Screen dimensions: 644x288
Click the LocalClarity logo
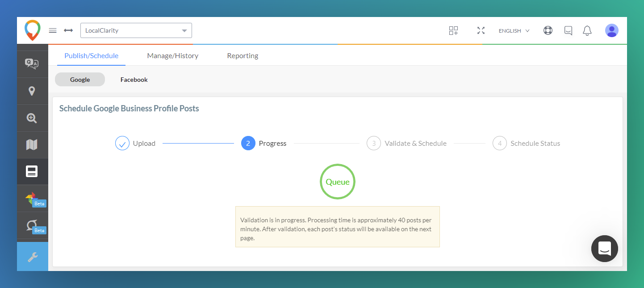(x=32, y=30)
